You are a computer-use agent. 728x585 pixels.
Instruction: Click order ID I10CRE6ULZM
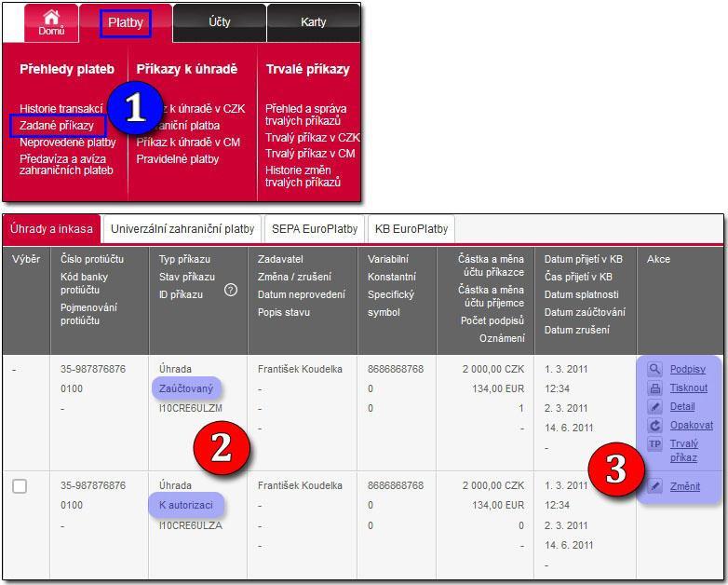click(190, 408)
